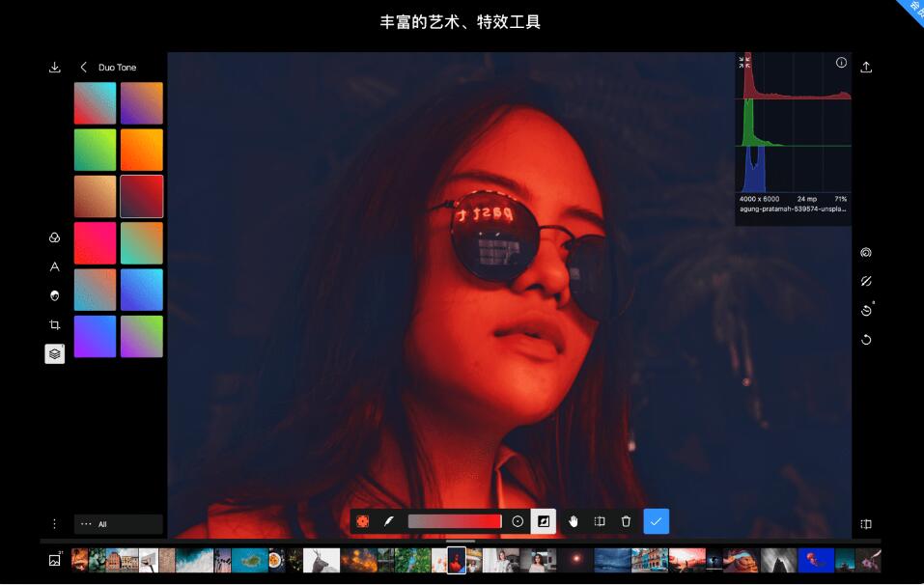Open the layers tool in left sidebar
The height and width of the screenshot is (585, 924).
(x=55, y=353)
